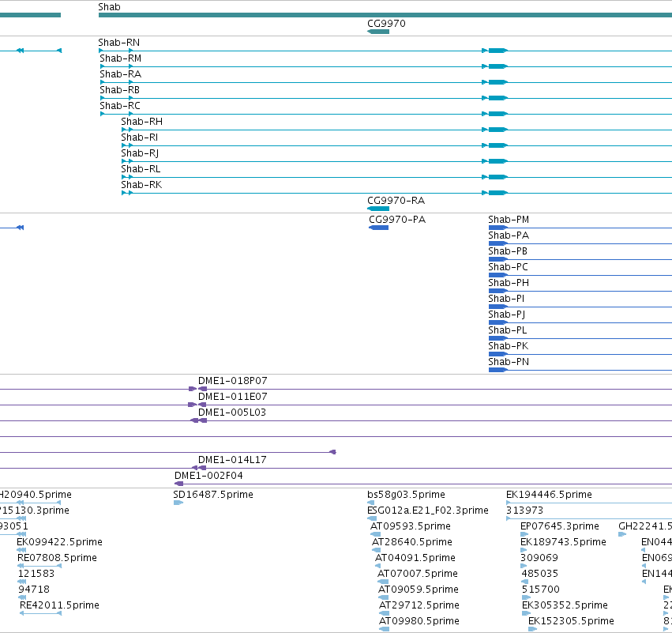Open the DME1-018P07 clone label
The image size is (672, 633).
click(233, 381)
